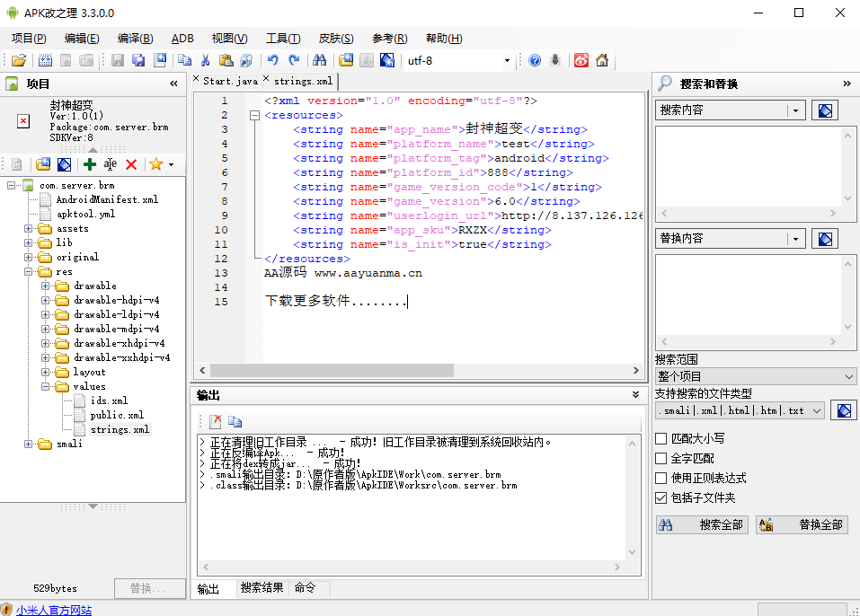
Task: Click the bug icon in the toolbar
Action: tap(555, 60)
